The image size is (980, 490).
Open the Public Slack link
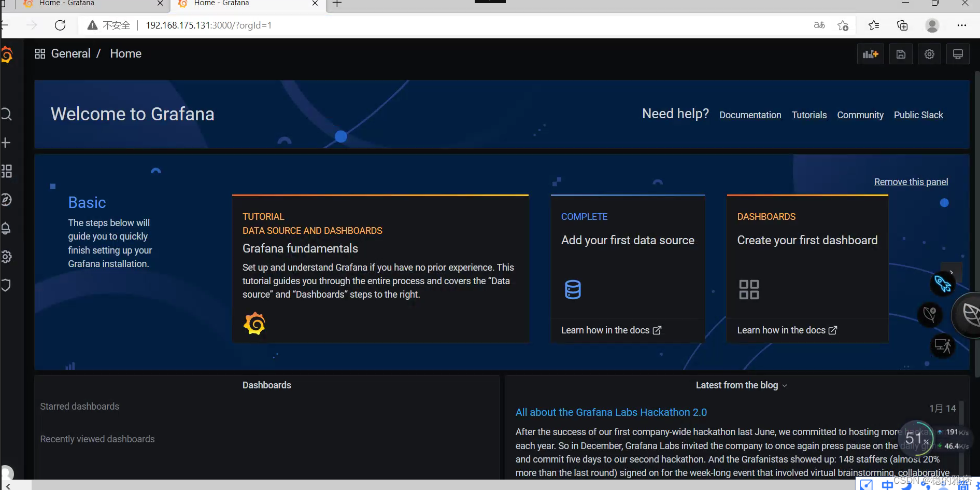(918, 115)
